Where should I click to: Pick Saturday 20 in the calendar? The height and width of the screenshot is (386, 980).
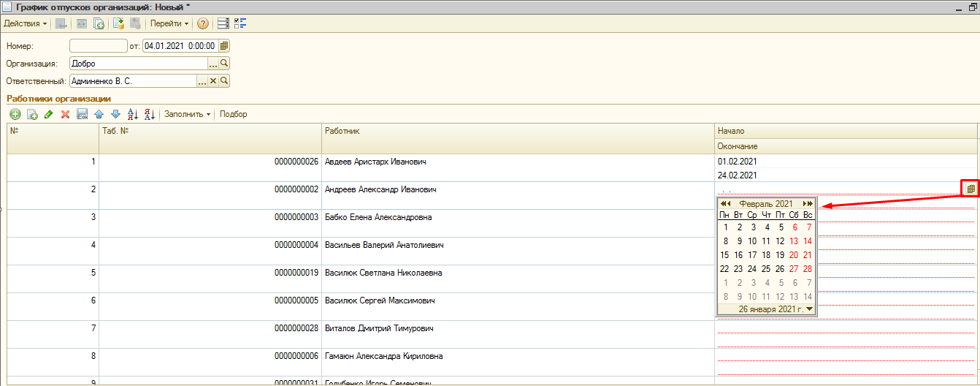pyautogui.click(x=794, y=255)
